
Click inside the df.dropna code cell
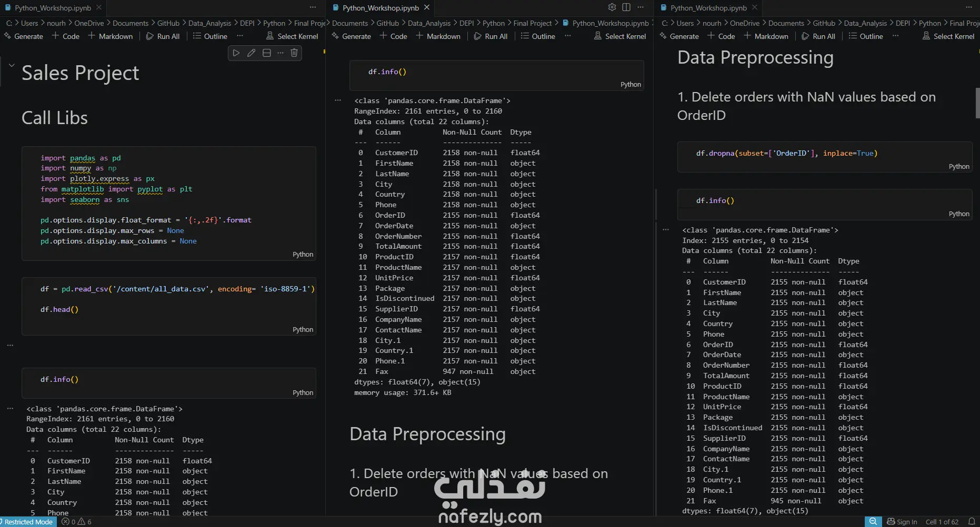[x=825, y=157]
